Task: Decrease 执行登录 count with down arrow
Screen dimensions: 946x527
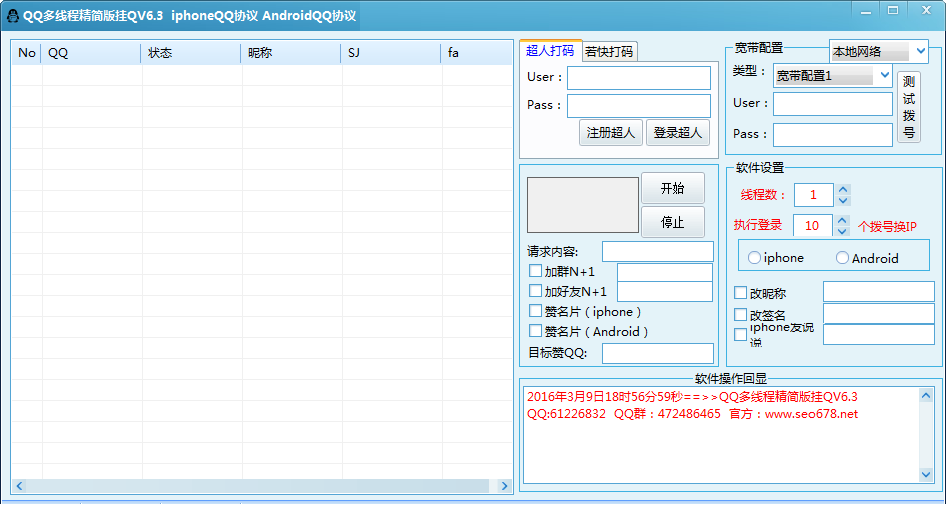Action: click(x=843, y=231)
